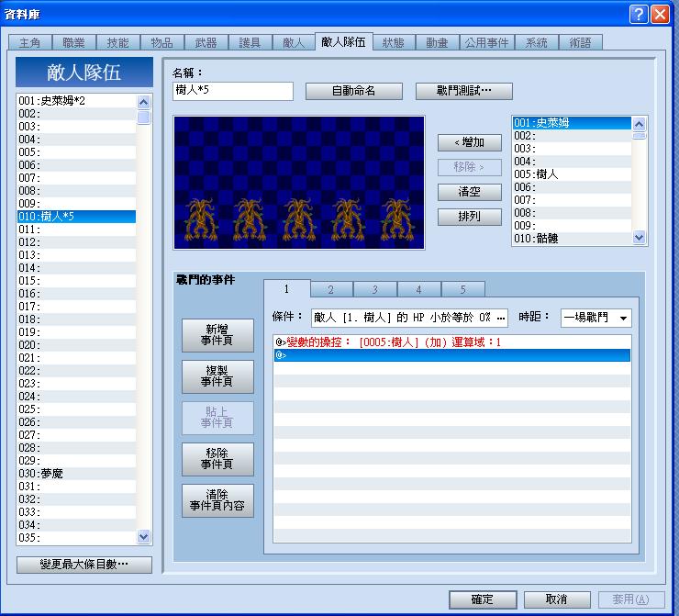Image resolution: width=679 pixels, height=616 pixels.
Task: Select battle event page tab 4
Action: (x=418, y=290)
